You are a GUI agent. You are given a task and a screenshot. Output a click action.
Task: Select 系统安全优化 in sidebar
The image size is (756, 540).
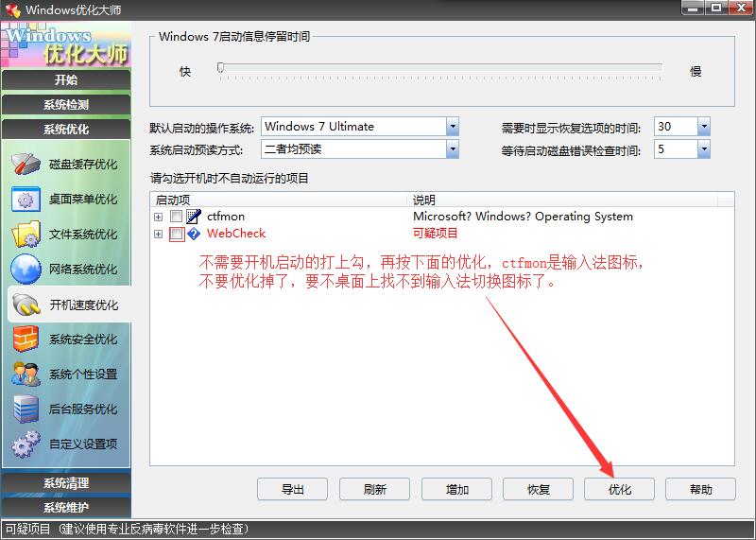pyautogui.click(x=83, y=340)
